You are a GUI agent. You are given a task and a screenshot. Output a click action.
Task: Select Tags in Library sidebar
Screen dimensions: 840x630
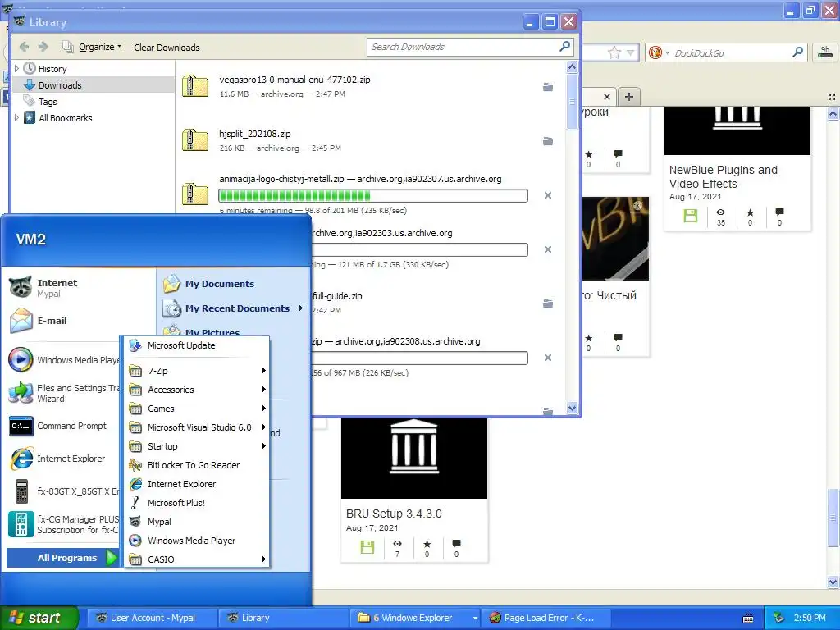click(x=47, y=101)
